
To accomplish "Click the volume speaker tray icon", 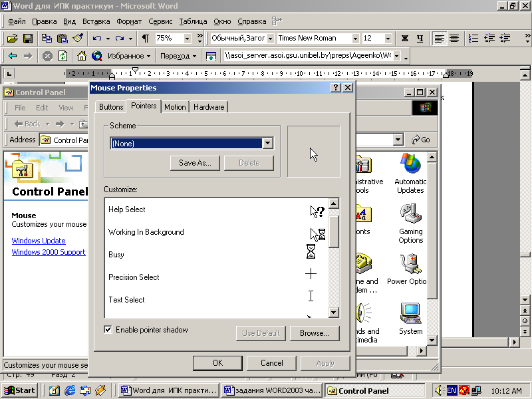I will [x=440, y=390].
